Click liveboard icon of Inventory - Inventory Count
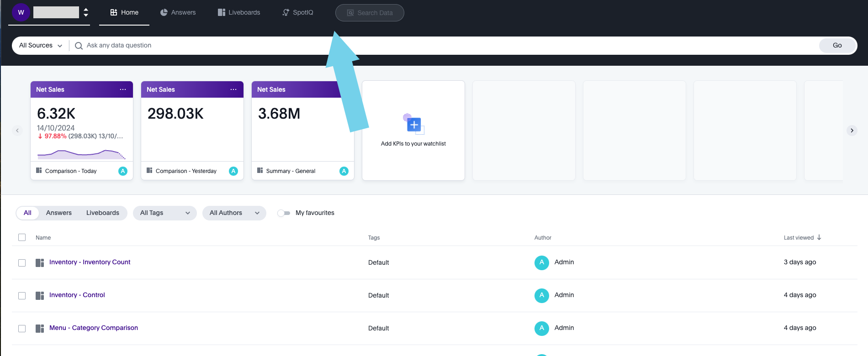 click(40, 263)
